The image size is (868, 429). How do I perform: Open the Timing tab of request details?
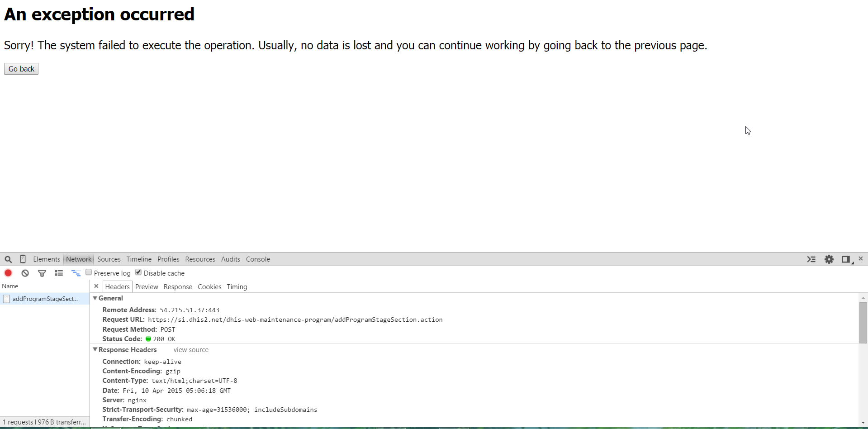click(237, 287)
